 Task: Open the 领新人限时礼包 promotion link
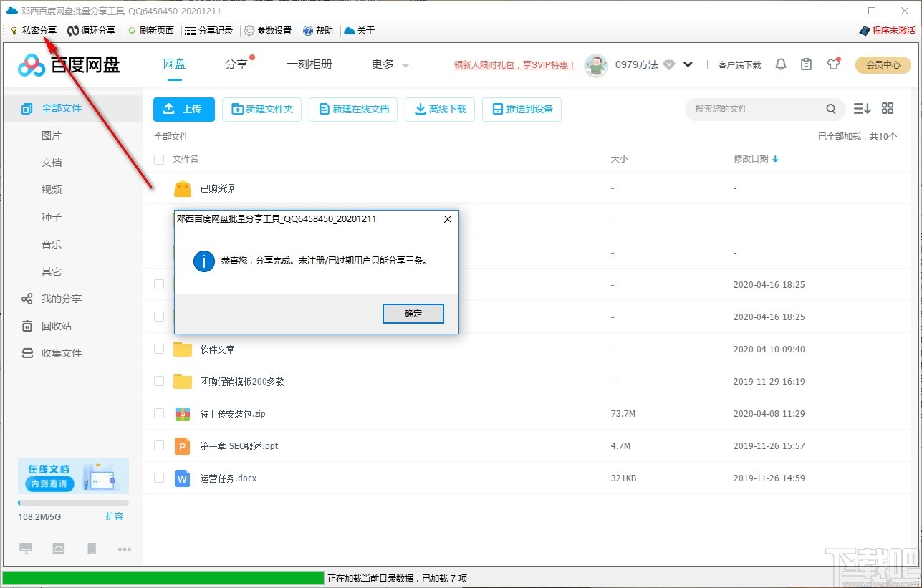[515, 64]
